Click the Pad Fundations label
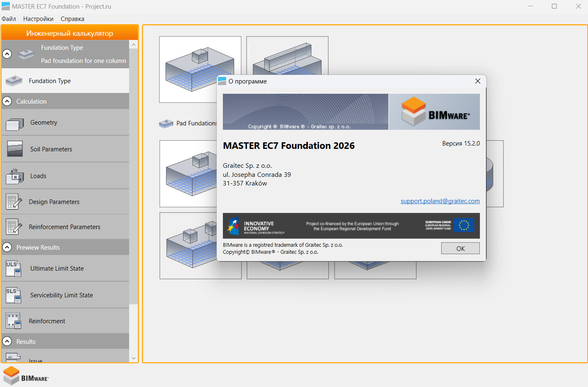 coord(197,123)
